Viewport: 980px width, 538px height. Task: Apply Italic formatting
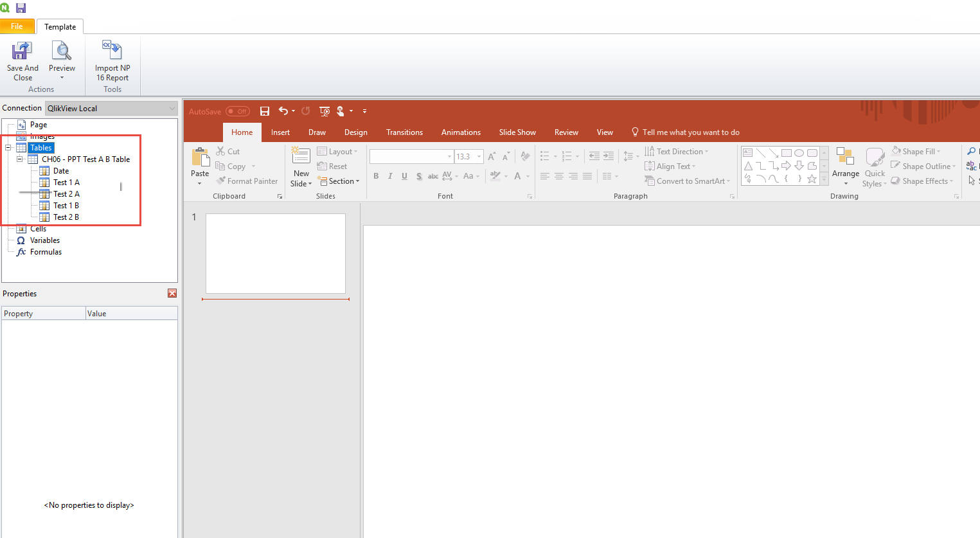390,176
